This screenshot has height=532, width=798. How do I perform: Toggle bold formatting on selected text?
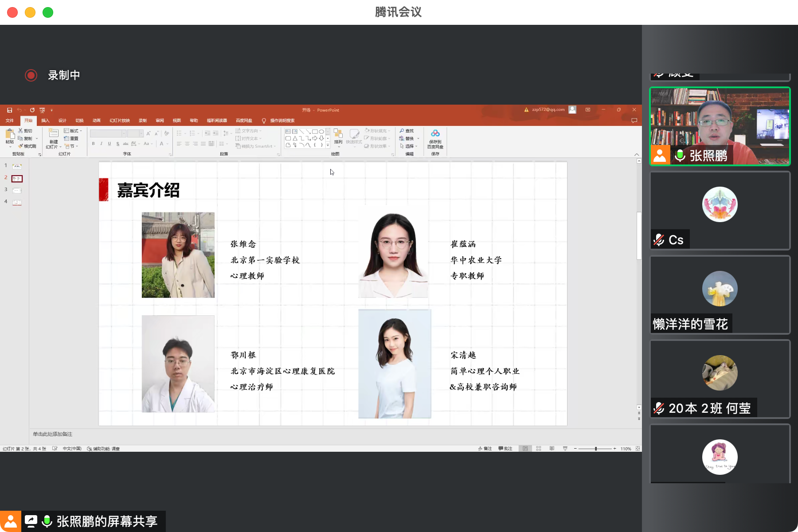(x=94, y=144)
